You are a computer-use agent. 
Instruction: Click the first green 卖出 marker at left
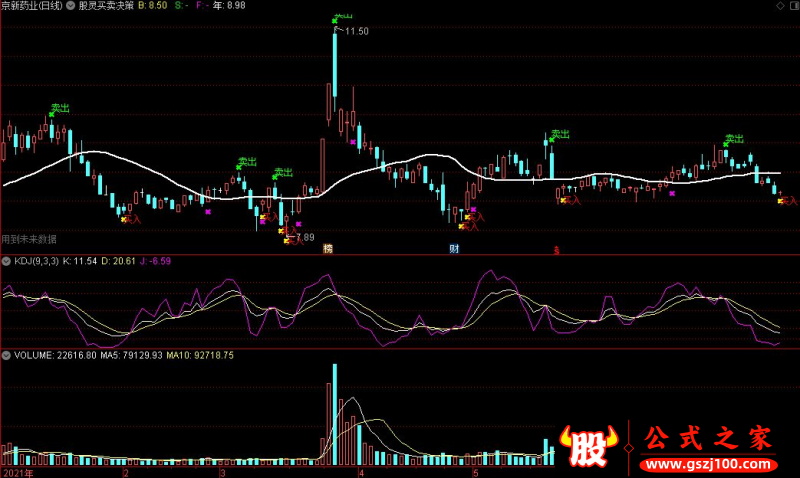(59, 109)
